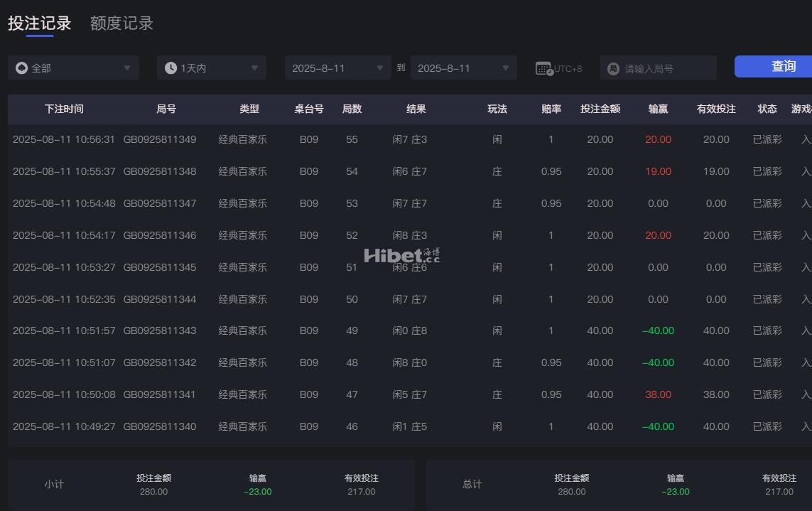Select the 投注记录 tab

coord(40,23)
